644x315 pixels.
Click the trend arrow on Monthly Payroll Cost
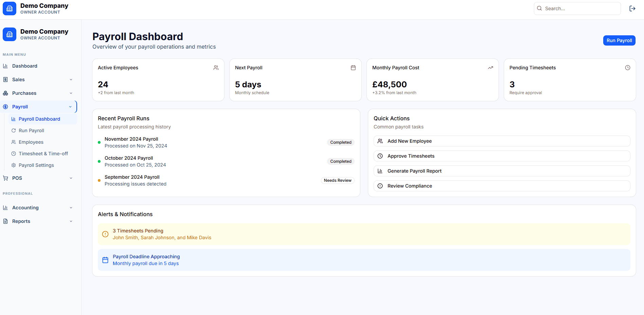point(490,68)
